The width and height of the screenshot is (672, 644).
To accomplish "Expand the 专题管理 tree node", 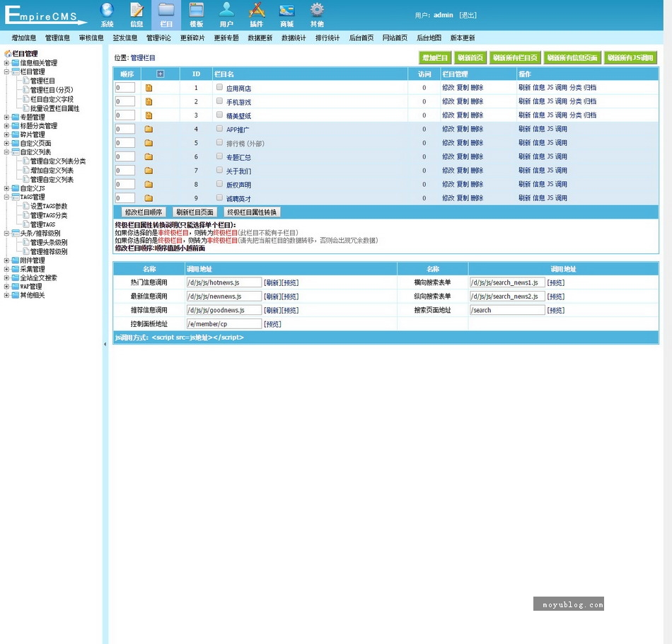I will [6, 117].
